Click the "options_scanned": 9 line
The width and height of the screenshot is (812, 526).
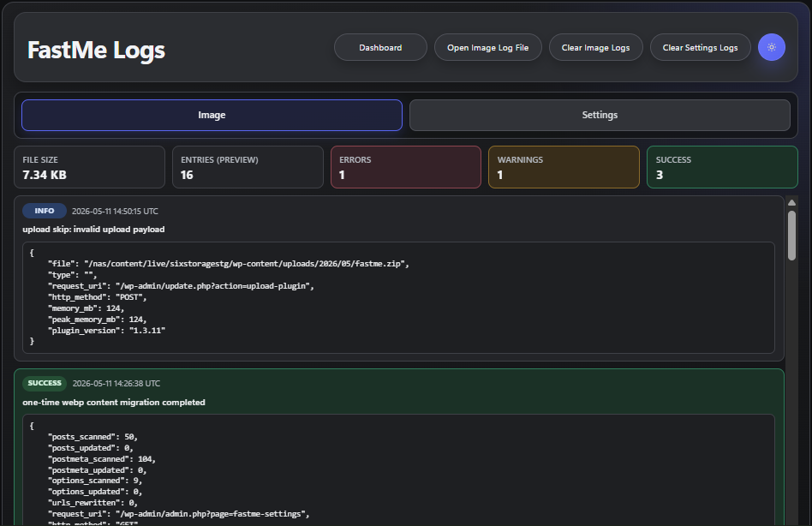pyautogui.click(x=95, y=481)
